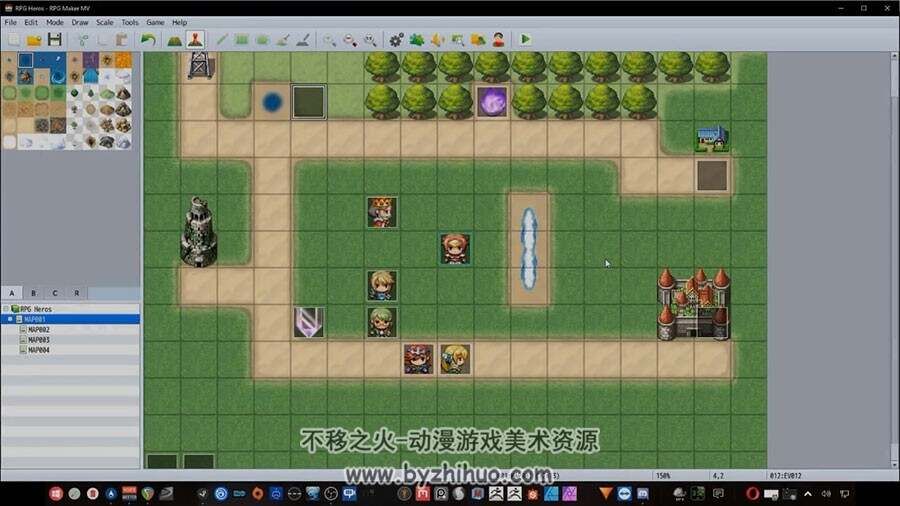The width and height of the screenshot is (900, 506).
Task: Switch to Event mode icon
Action: click(x=195, y=40)
